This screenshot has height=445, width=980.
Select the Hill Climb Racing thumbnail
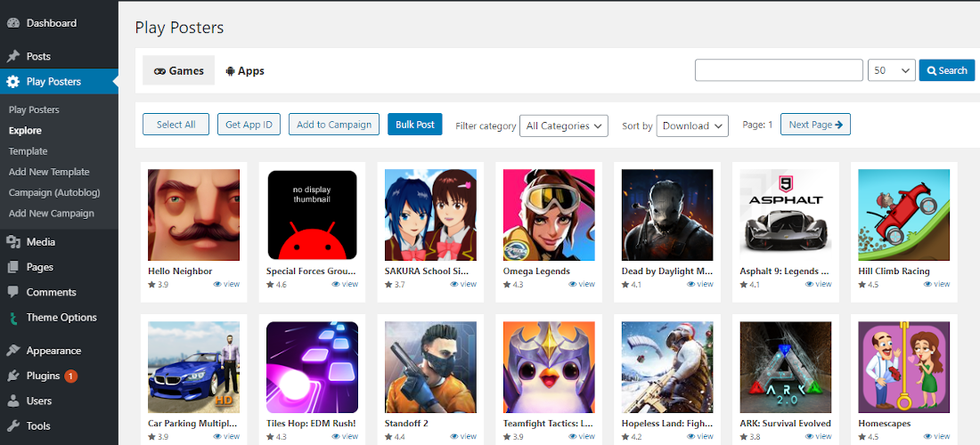pos(904,214)
